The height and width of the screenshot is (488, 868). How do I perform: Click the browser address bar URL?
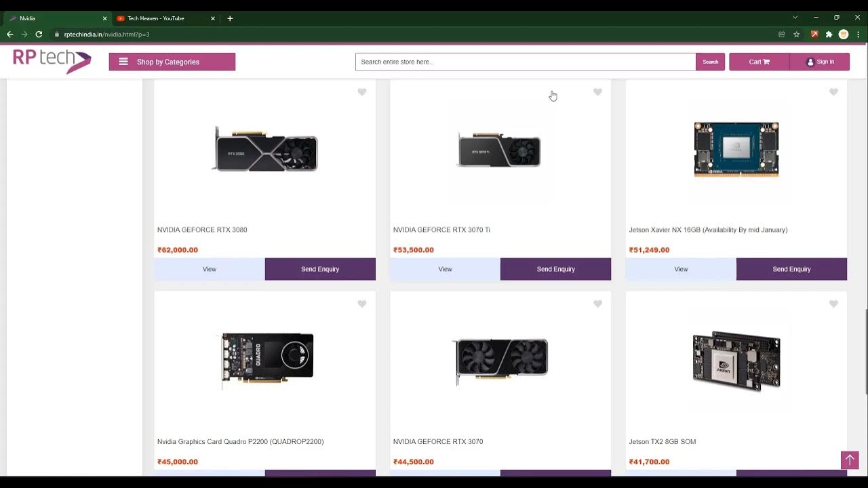click(106, 34)
